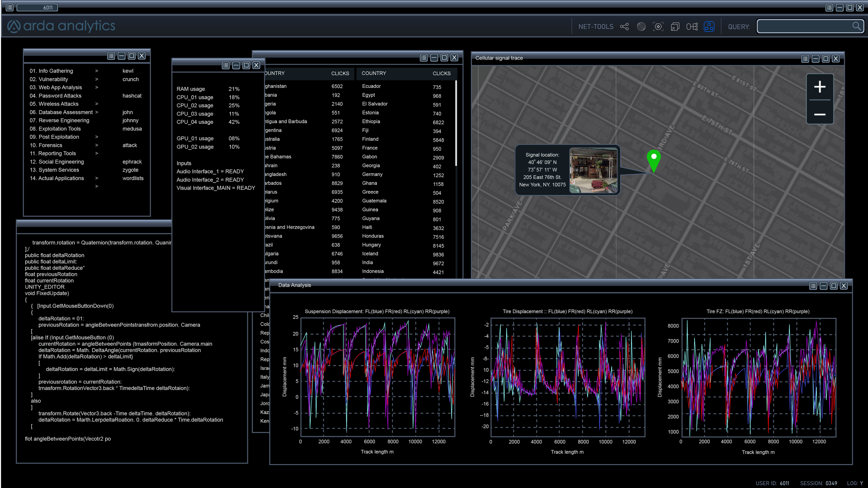Expand 09. Post Exploitation arrow
This screenshot has height=488, width=868.
point(97,137)
